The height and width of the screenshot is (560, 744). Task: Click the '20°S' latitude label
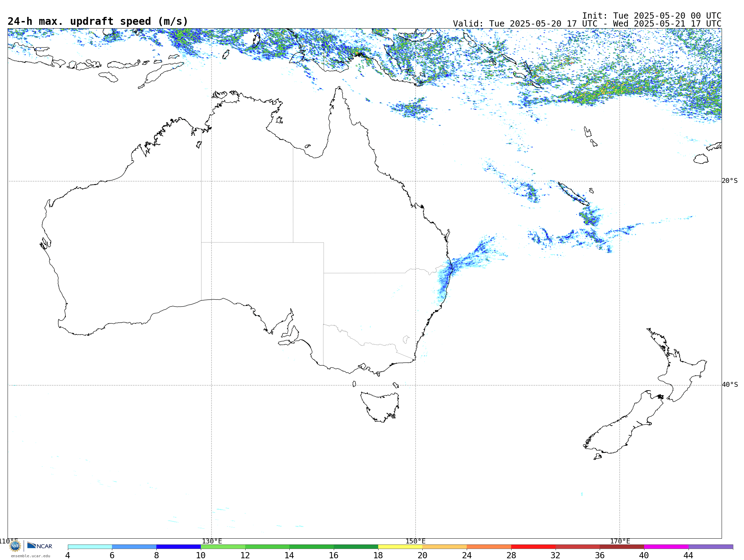[730, 181]
